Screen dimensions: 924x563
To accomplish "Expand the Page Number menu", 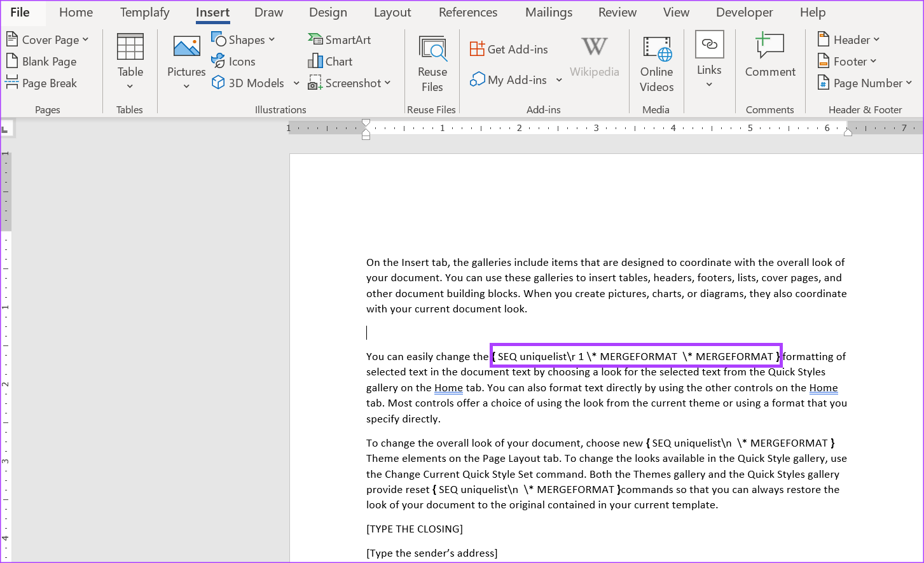I will [x=865, y=83].
